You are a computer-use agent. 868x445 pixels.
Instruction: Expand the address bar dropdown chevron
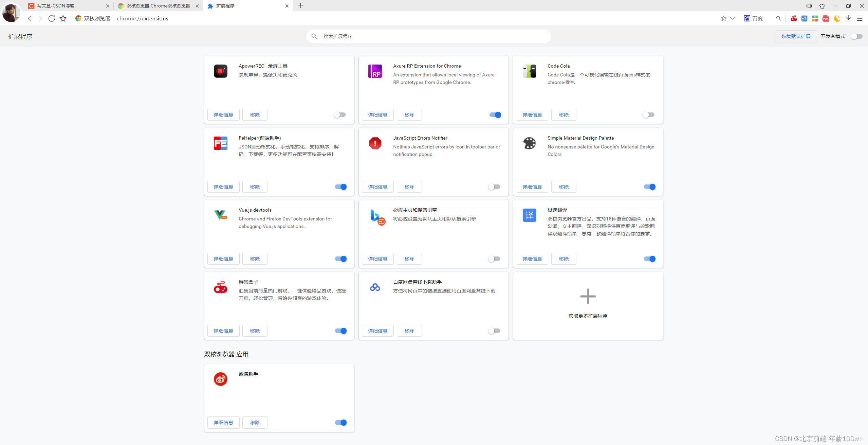point(732,19)
